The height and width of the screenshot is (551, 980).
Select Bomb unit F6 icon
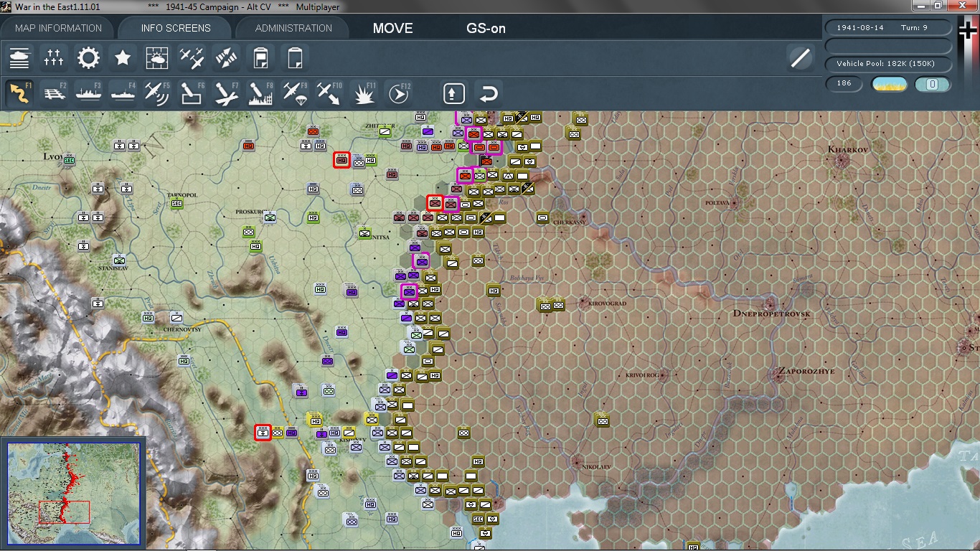(192, 93)
